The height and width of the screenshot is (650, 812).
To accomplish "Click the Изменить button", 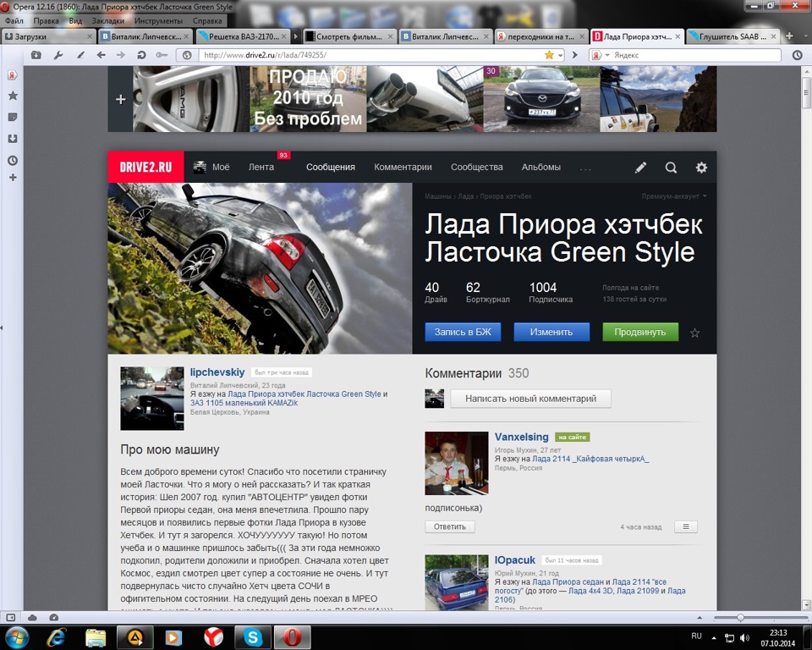I will (x=551, y=332).
